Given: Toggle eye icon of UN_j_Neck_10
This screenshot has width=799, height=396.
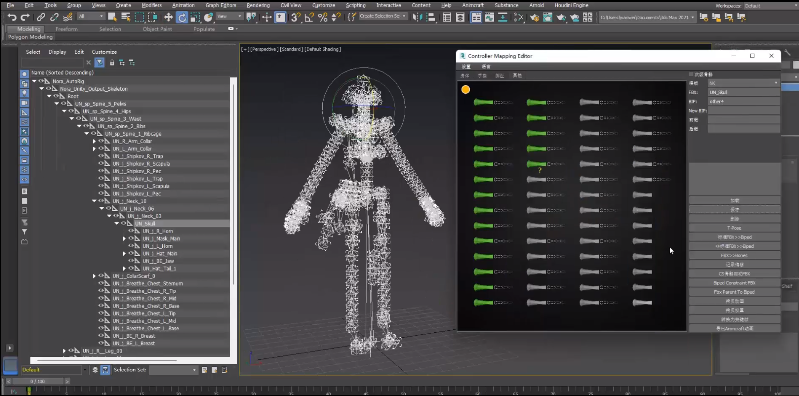Looking at the screenshot, I should pyautogui.click(x=101, y=201).
